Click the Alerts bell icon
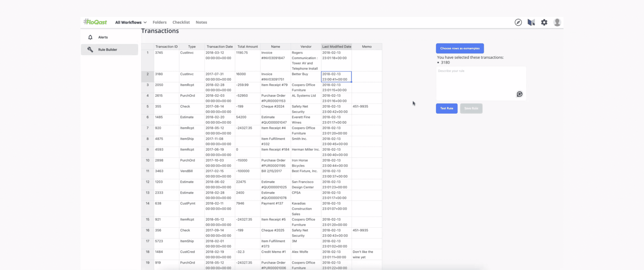Screen dimensions: 644x270 click(90, 37)
